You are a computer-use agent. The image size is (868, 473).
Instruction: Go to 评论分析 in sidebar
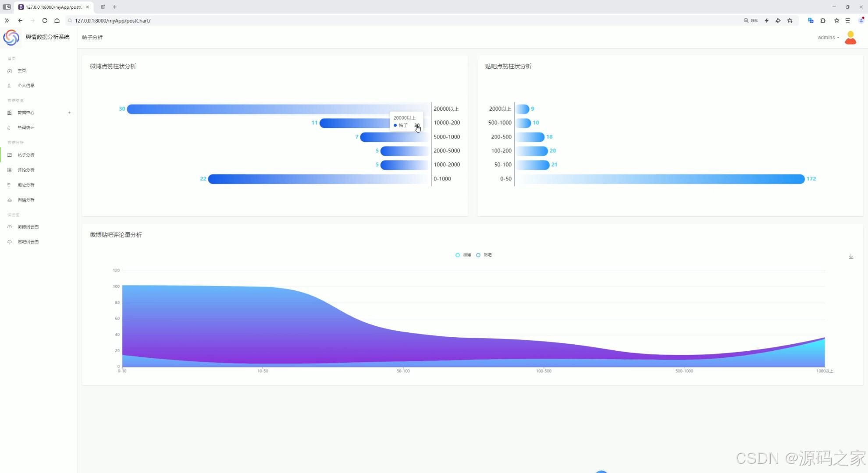[x=26, y=170]
